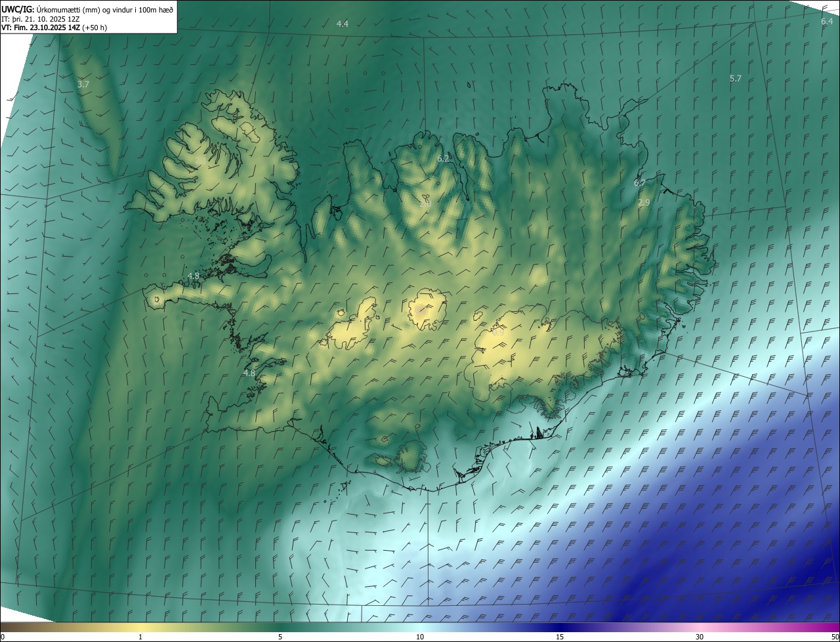Click the 4.4 value label on the map

click(343, 24)
